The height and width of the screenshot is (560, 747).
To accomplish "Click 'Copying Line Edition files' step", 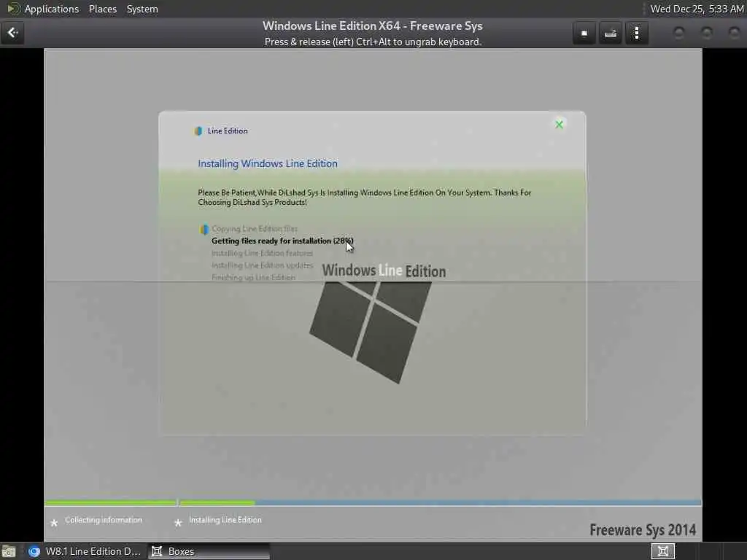I will coord(255,229).
